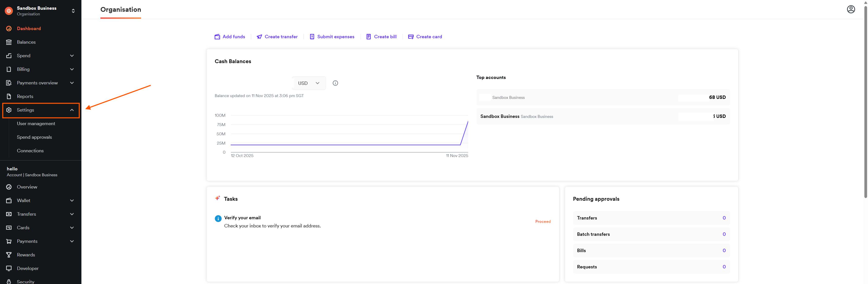This screenshot has height=284, width=868.
Task: Click the Submit expenses receipt icon
Action: [312, 37]
